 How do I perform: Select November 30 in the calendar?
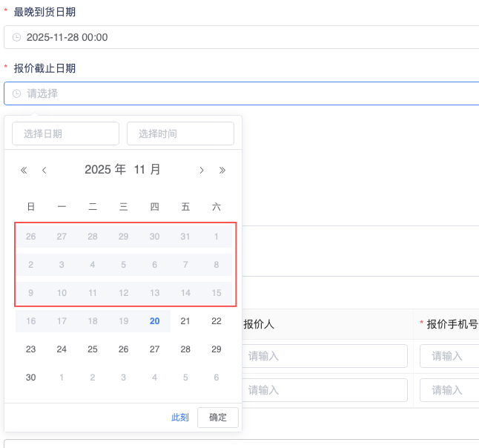[30, 378]
